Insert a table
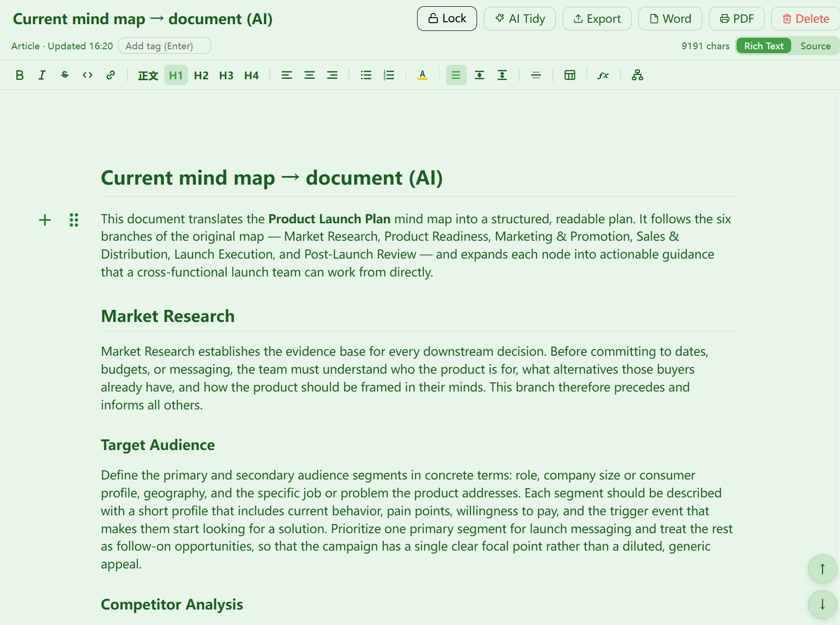This screenshot has height=625, width=840. point(570,75)
